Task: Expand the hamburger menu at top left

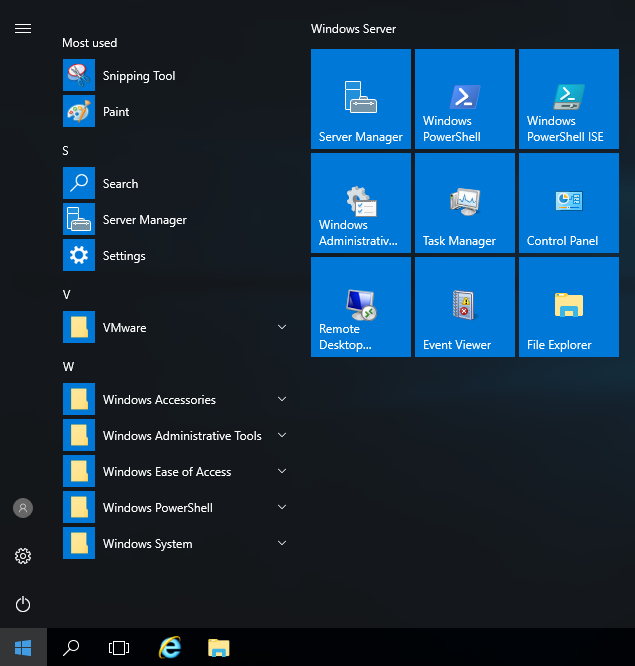Action: click(23, 28)
